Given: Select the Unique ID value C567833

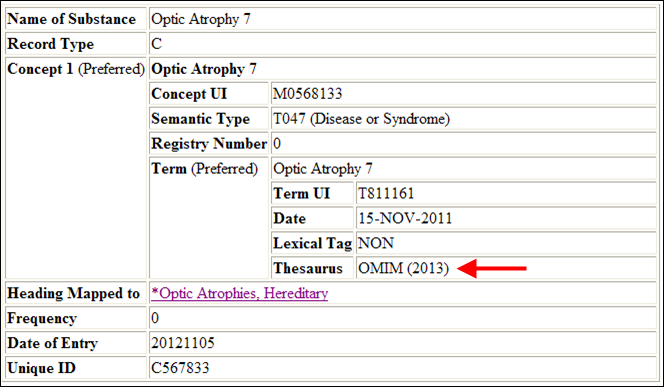Looking at the screenshot, I should [180, 368].
